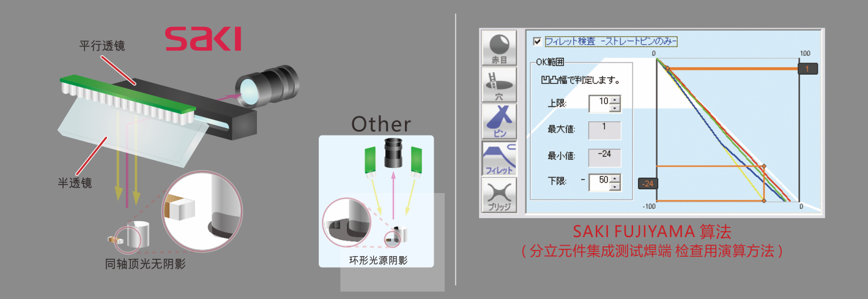The width and height of the screenshot is (868, 299).
Task: Increase the 上限 value with up arrow
Action: pyautogui.click(x=615, y=100)
